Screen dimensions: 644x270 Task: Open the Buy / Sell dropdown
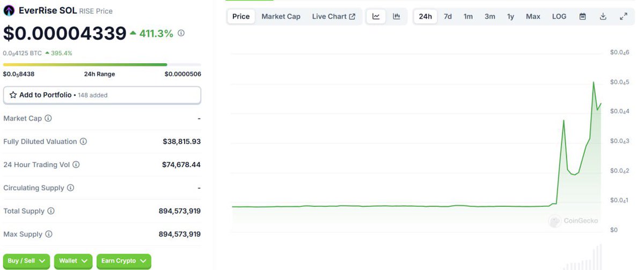click(27, 261)
